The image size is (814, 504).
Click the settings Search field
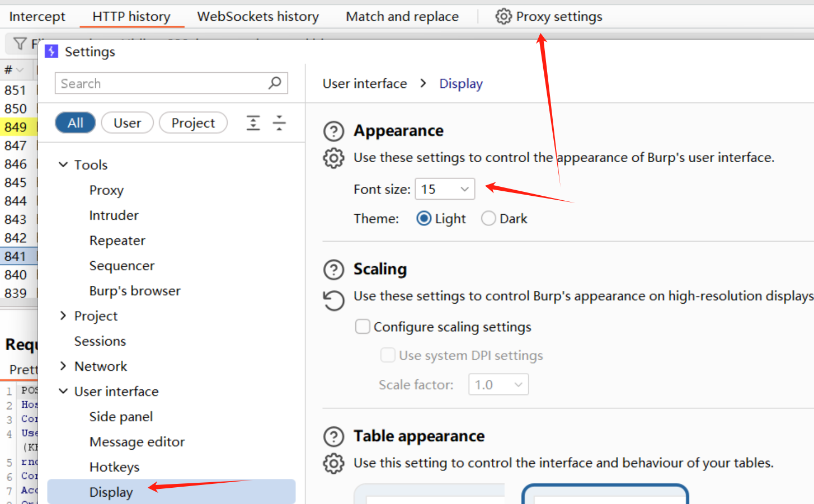tap(171, 83)
